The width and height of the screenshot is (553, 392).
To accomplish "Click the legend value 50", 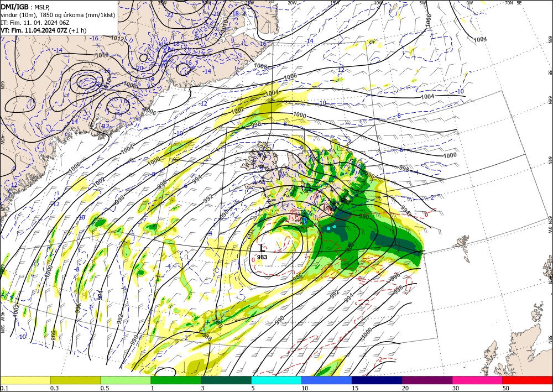I will [506, 388].
